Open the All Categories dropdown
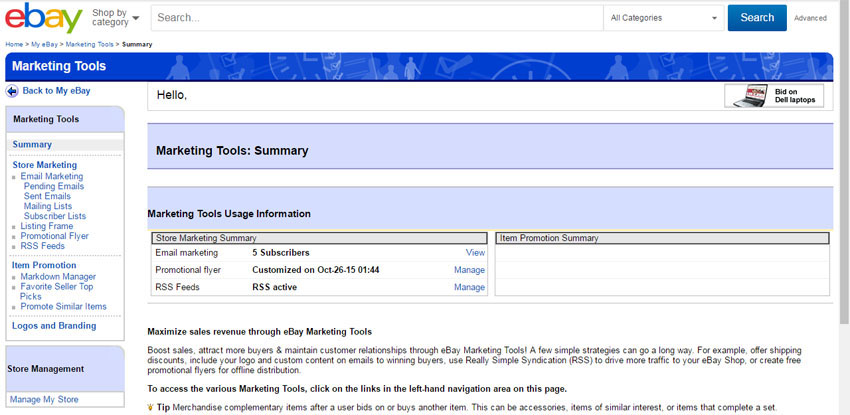 pos(663,18)
